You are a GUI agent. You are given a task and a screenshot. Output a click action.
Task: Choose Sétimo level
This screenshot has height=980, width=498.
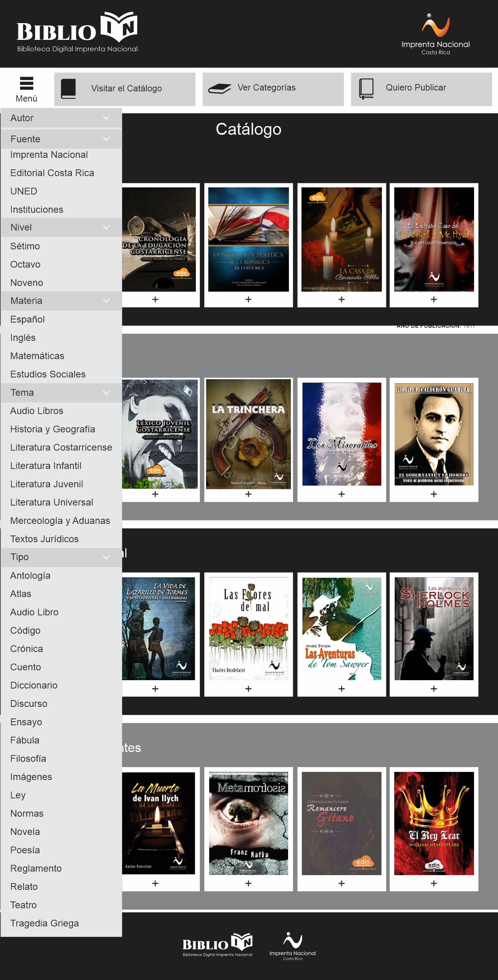[x=25, y=246]
